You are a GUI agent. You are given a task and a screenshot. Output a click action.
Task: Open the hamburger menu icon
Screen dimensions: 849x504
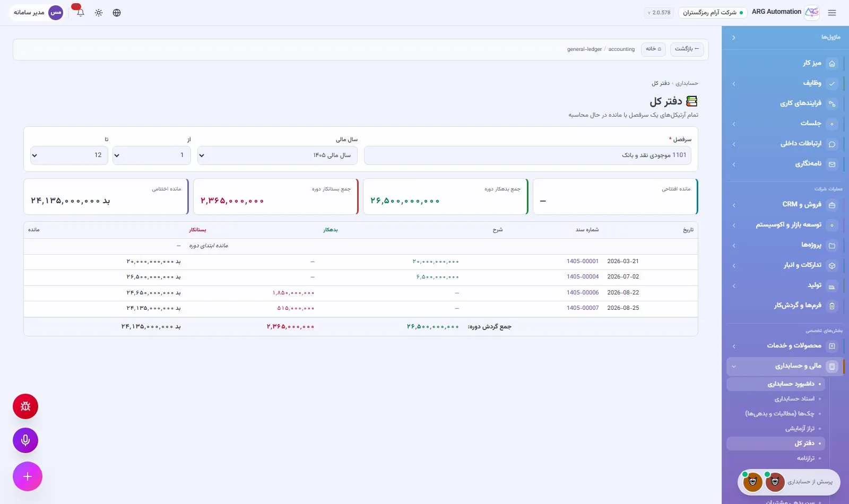pyautogui.click(x=831, y=13)
